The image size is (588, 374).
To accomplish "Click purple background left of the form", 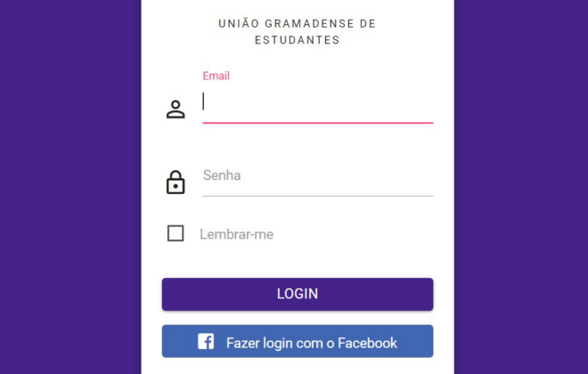I will [70, 187].
